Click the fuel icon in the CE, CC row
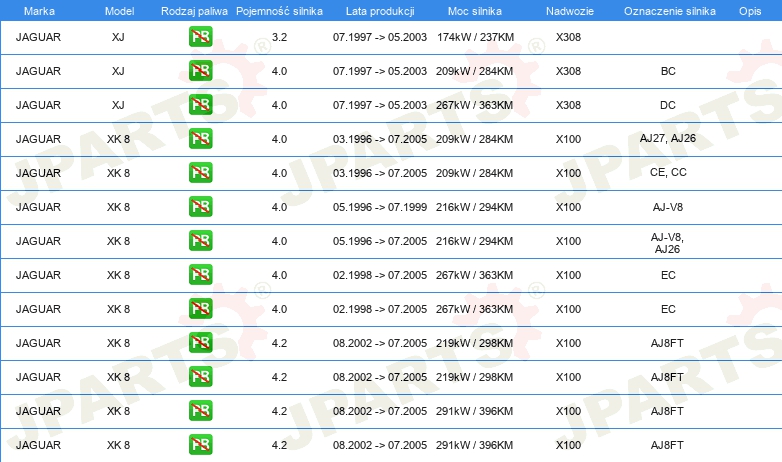This screenshot has height=462, width=782. pyautogui.click(x=200, y=173)
